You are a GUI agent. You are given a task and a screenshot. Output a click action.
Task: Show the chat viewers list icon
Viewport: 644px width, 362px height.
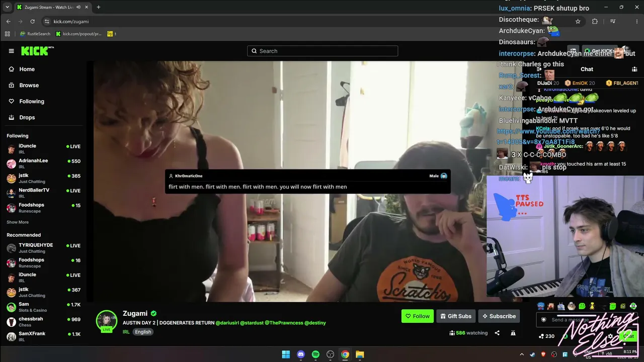click(634, 69)
